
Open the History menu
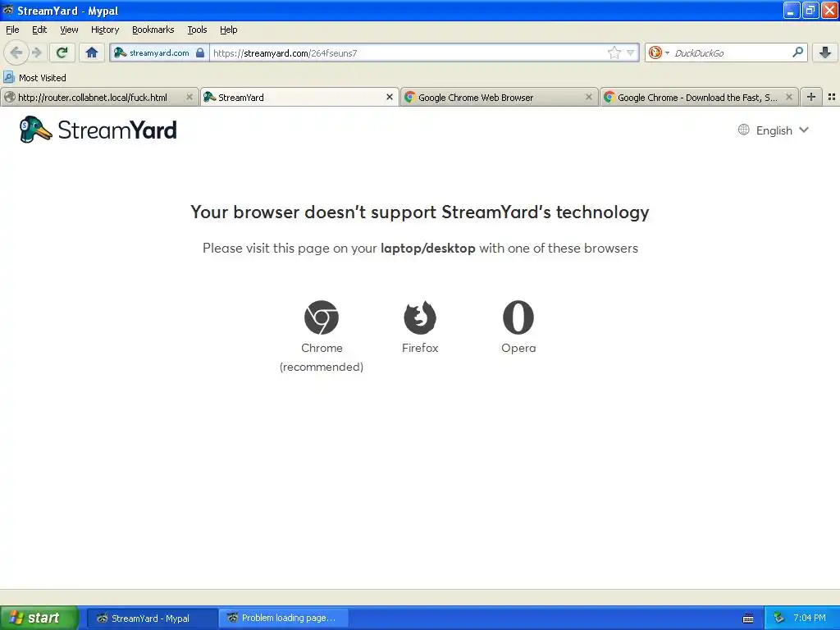pos(104,30)
